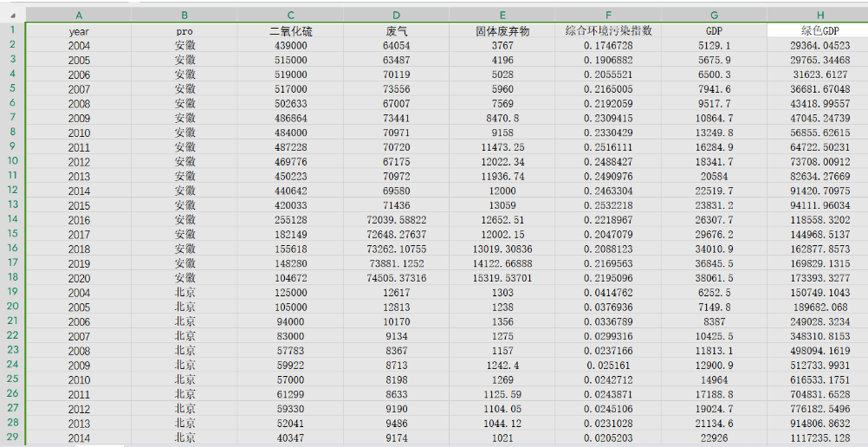Viewport: 868px width, 447px height.
Task: Select cell containing 11936.74
Action: (x=502, y=176)
